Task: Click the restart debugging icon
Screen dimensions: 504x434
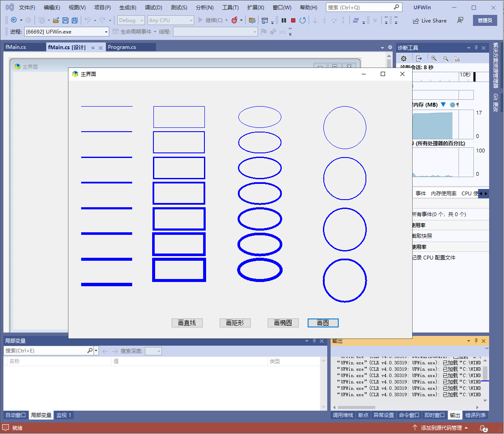Action: pos(303,20)
